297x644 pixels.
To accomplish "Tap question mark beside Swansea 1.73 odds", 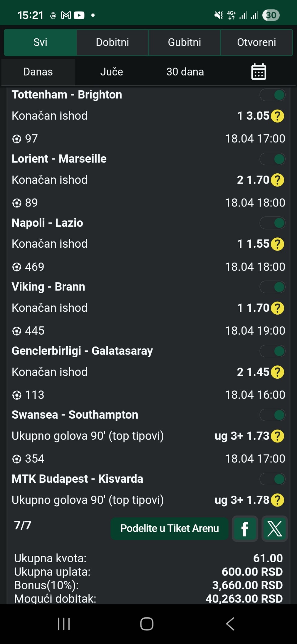I will pos(277,436).
